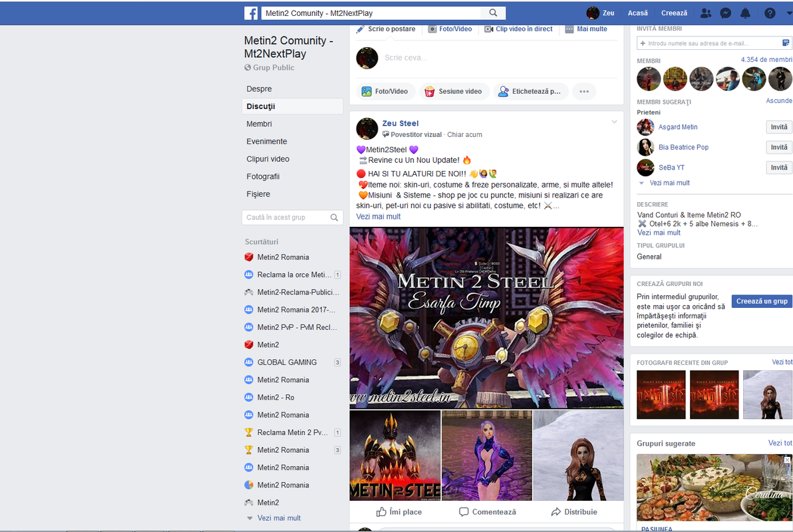Open post options chevron on Zeu Steel post
The image size is (793, 532).
614,122
